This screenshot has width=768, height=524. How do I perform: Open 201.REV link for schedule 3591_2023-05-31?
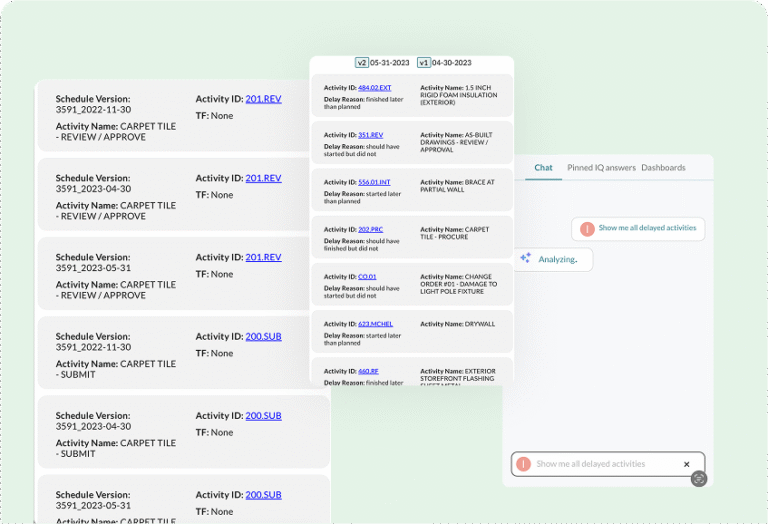click(264, 257)
